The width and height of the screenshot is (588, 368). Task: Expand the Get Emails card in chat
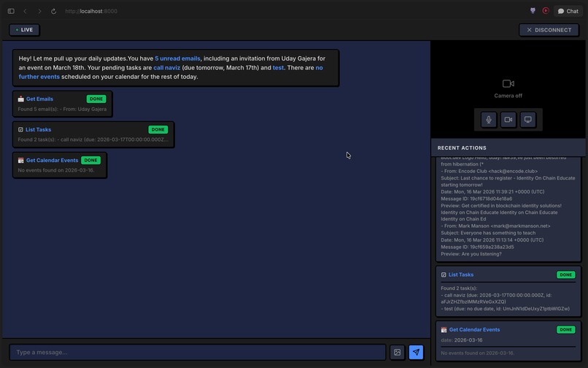click(62, 104)
